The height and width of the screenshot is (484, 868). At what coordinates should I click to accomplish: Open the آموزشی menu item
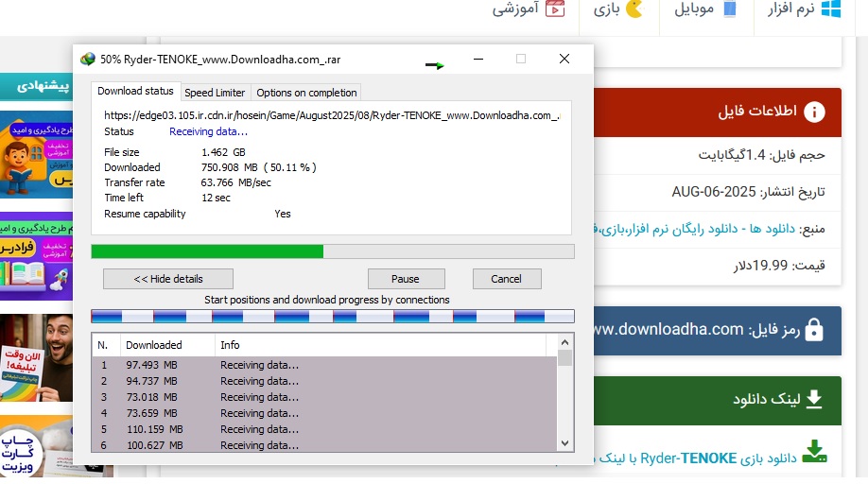[515, 9]
